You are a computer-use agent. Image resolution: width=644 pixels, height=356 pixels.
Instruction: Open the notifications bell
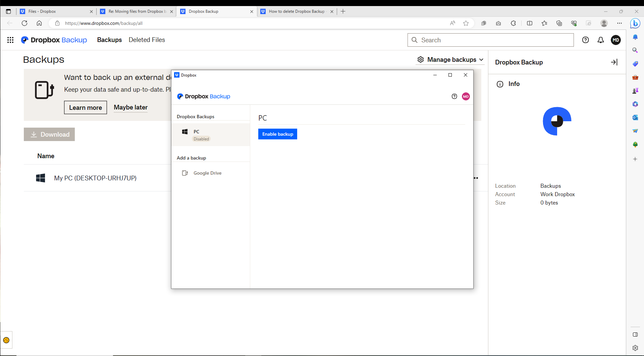pos(600,40)
